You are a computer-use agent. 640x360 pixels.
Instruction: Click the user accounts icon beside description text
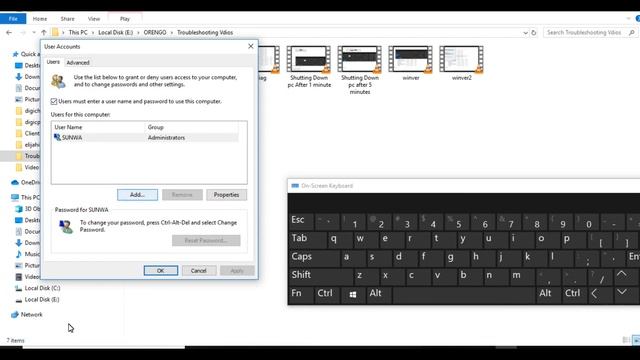[x=58, y=81]
